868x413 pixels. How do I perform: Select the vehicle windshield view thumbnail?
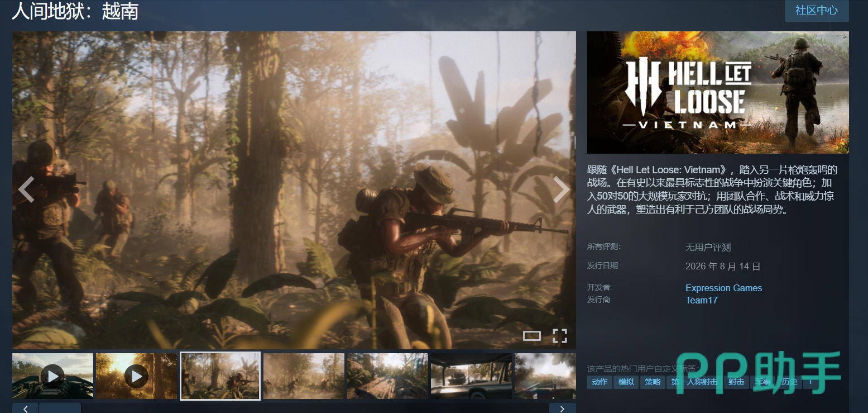[472, 376]
